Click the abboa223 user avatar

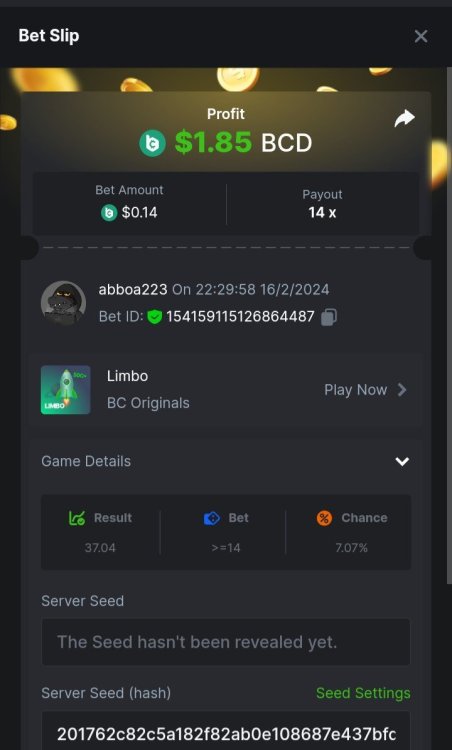click(x=63, y=303)
